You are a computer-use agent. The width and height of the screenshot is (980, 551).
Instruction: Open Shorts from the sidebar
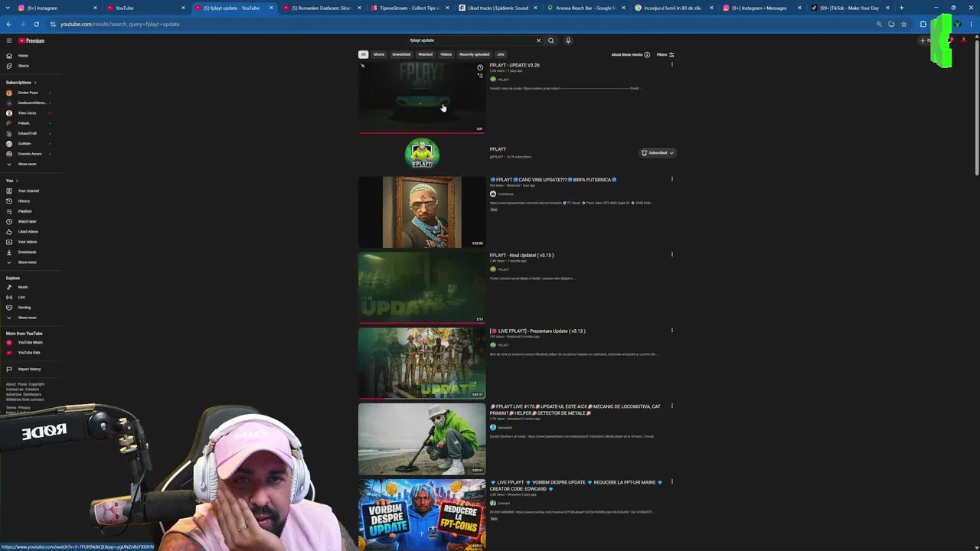click(23, 66)
